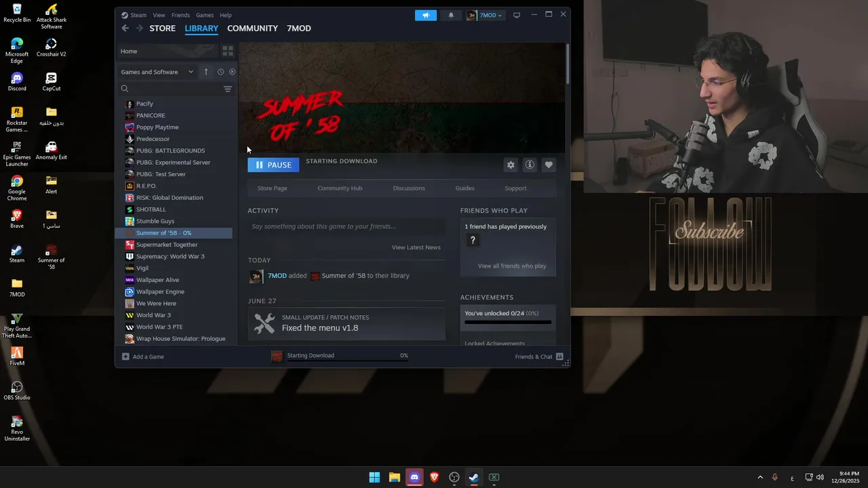This screenshot has width=868, height=488.
Task: Show game info icon
Action: click(x=530, y=165)
